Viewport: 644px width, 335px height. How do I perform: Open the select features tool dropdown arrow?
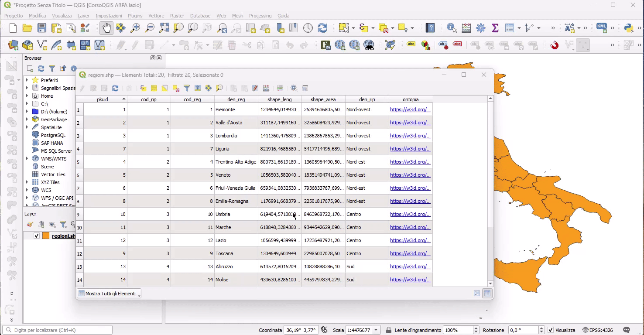(353, 28)
